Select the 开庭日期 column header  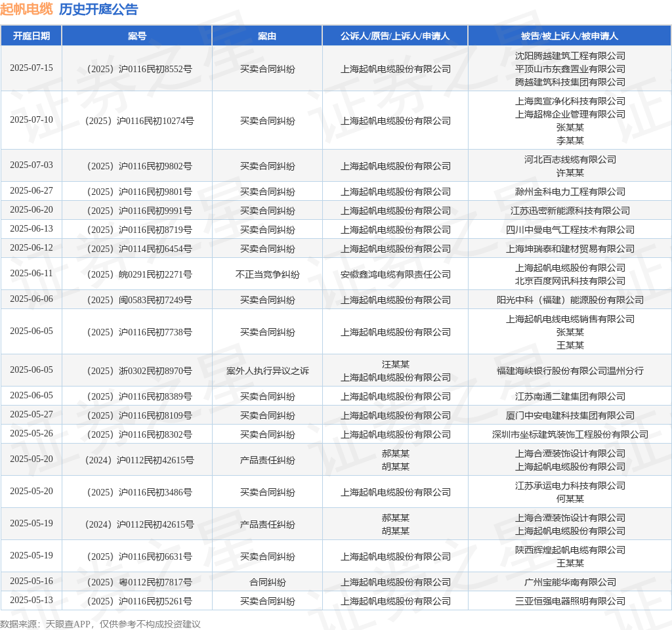(31, 36)
